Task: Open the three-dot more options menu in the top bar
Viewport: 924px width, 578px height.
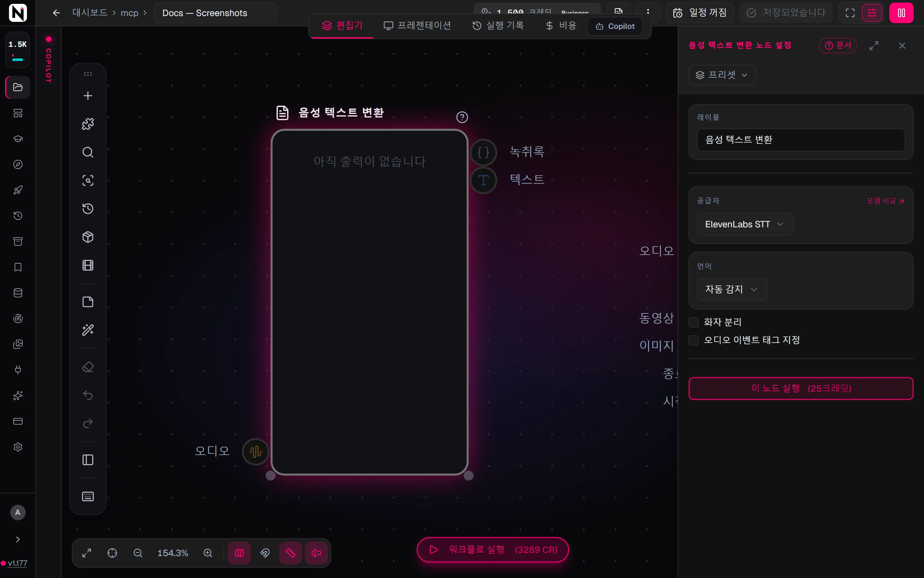Action: (648, 12)
